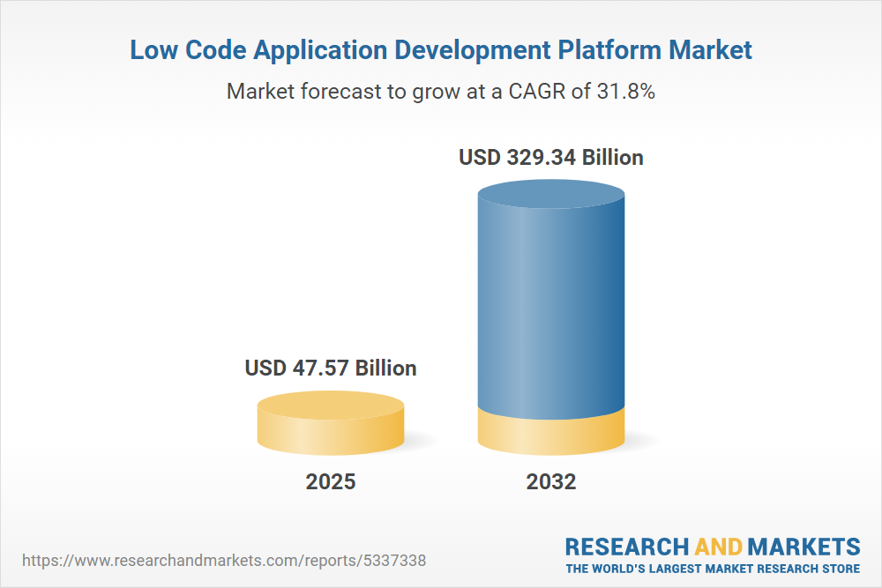Click the Research and Markets logo
This screenshot has width=882, height=588.
point(712,555)
